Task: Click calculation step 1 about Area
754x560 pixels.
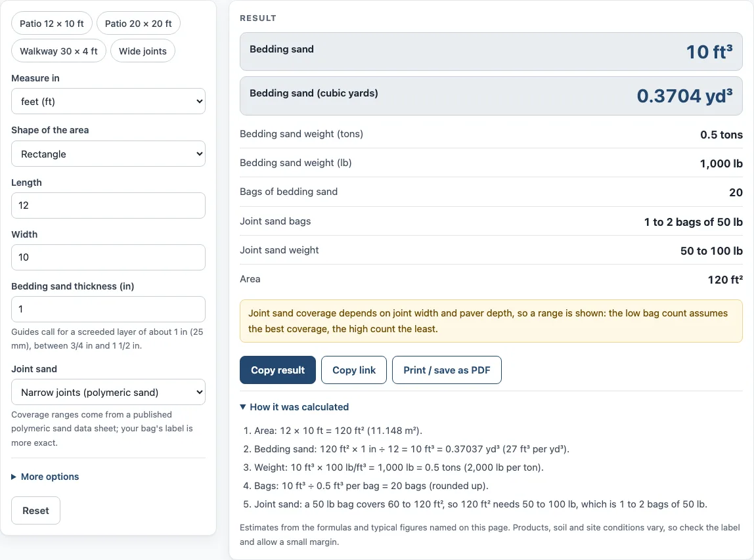Action: (x=338, y=431)
